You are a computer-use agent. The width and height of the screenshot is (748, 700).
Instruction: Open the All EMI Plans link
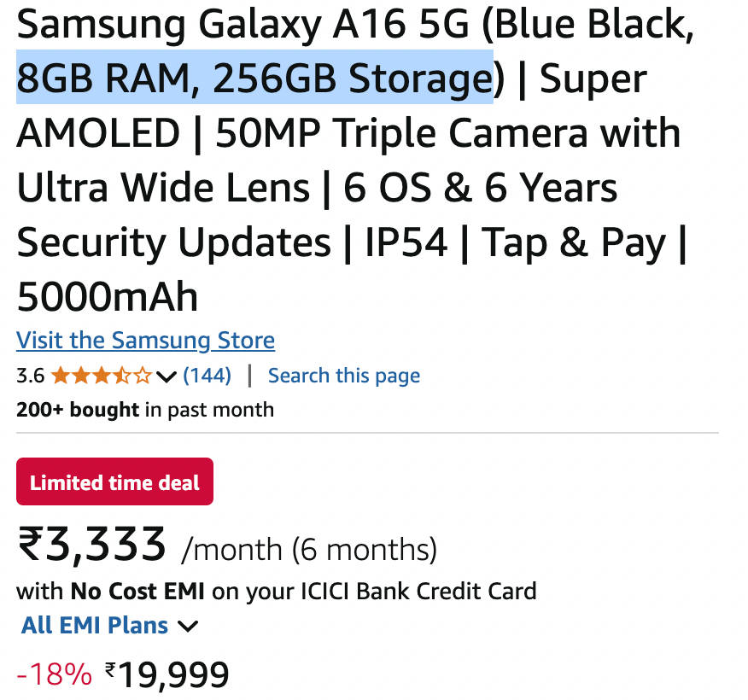coord(94,625)
